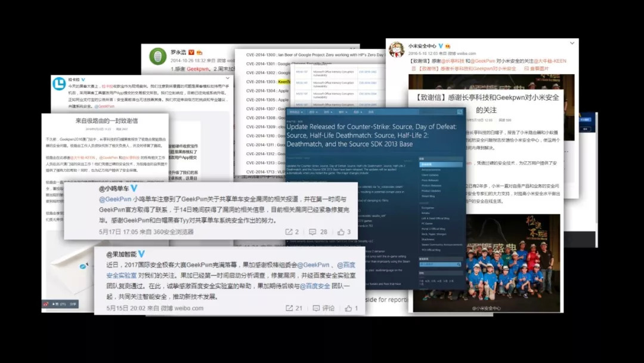Click @GeekPwn mention starting 小鸣单车 post
644x363 pixels.
pyautogui.click(x=115, y=199)
